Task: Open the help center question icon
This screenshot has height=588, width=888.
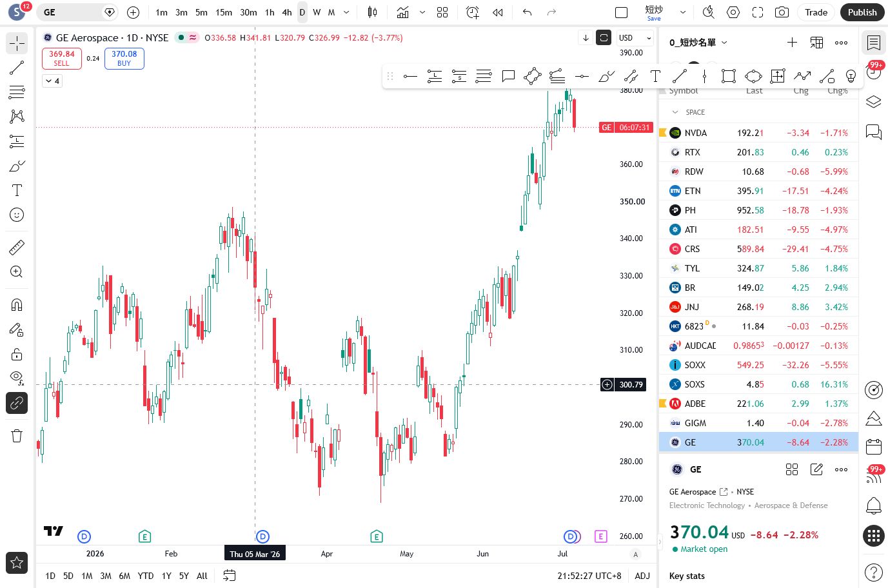Action: (x=874, y=571)
